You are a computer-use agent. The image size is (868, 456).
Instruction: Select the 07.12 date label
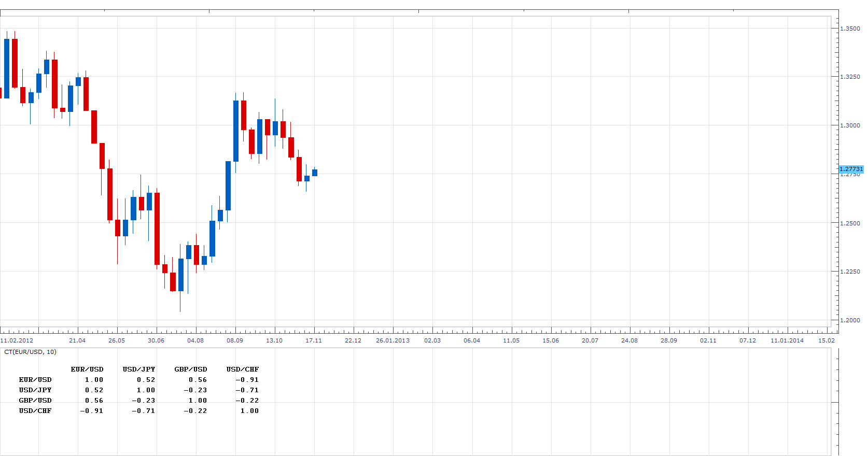[x=748, y=340]
